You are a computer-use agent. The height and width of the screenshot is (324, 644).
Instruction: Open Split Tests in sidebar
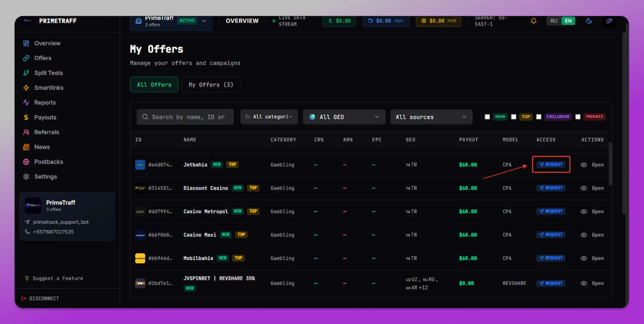coord(43,73)
